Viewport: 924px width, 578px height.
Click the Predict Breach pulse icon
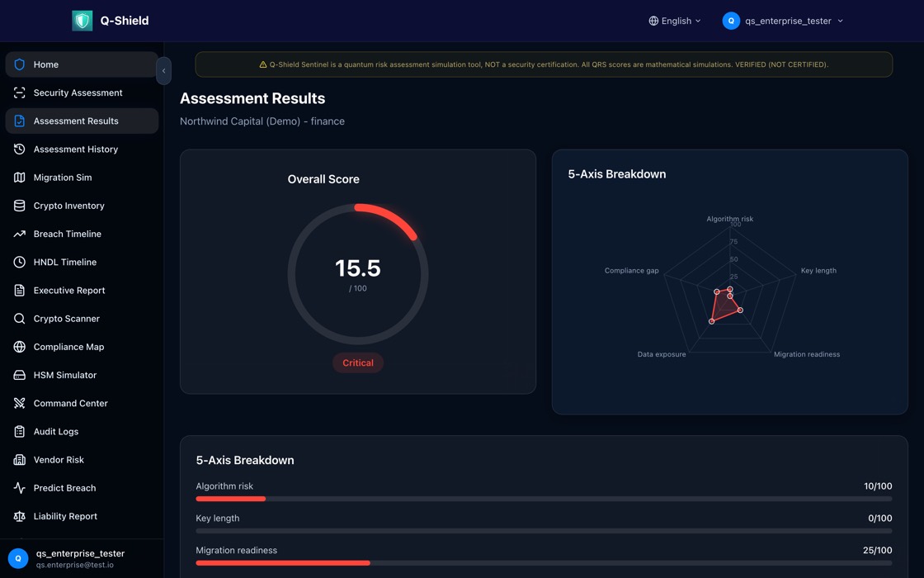coord(20,488)
